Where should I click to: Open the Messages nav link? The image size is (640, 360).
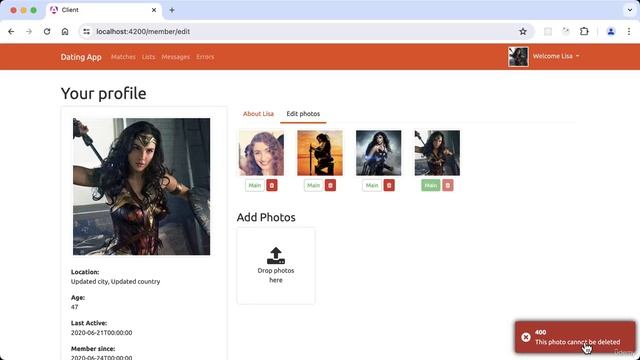176,57
